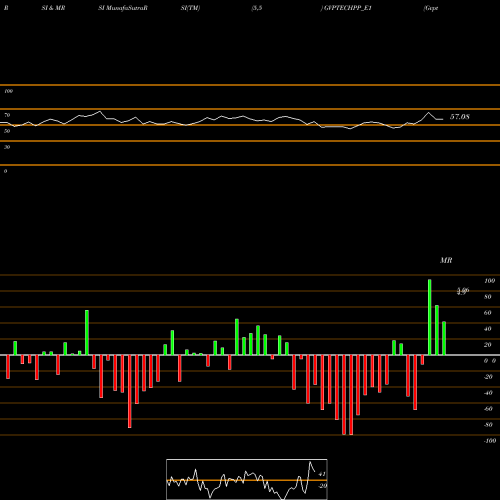The height and width of the screenshot is (500, 500).
Task: Click the MR axis label -100
Action: (490, 441)
